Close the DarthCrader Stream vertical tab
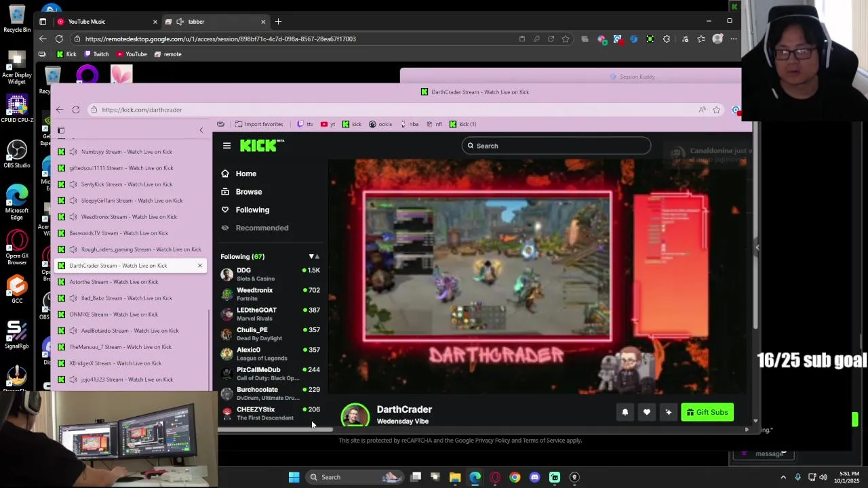868x488 pixels. [200, 266]
